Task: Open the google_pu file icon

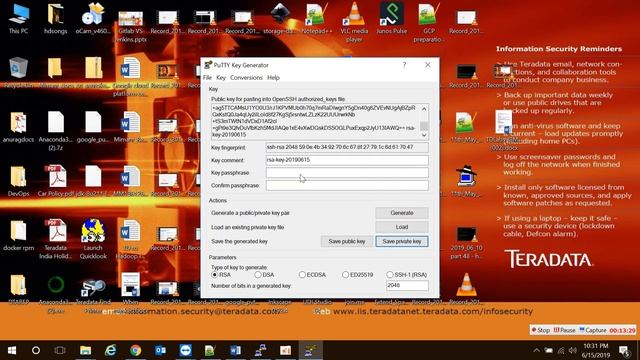Action: [93, 127]
